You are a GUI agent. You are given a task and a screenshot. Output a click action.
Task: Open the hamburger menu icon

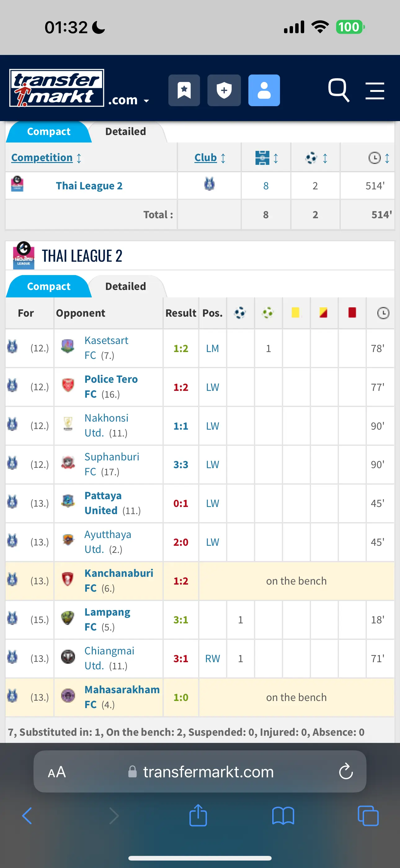[375, 91]
